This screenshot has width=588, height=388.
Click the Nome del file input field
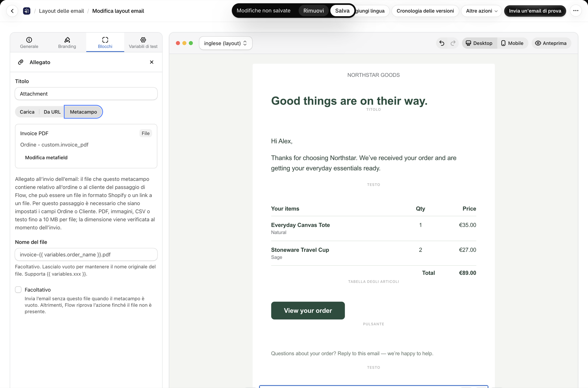point(86,254)
